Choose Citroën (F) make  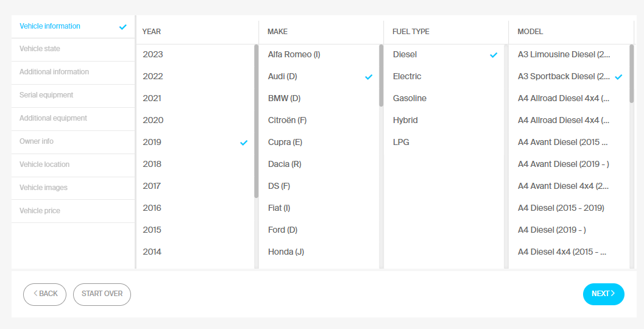point(319,121)
